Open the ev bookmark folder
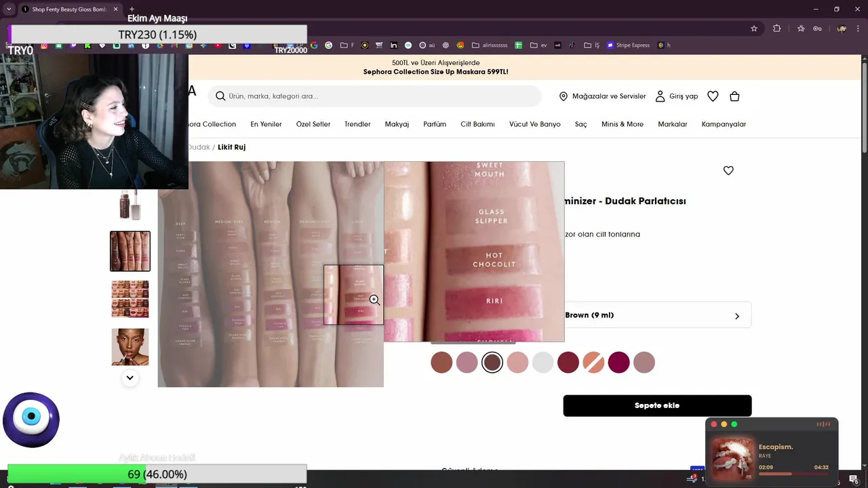This screenshot has height=488, width=868. coord(539,45)
